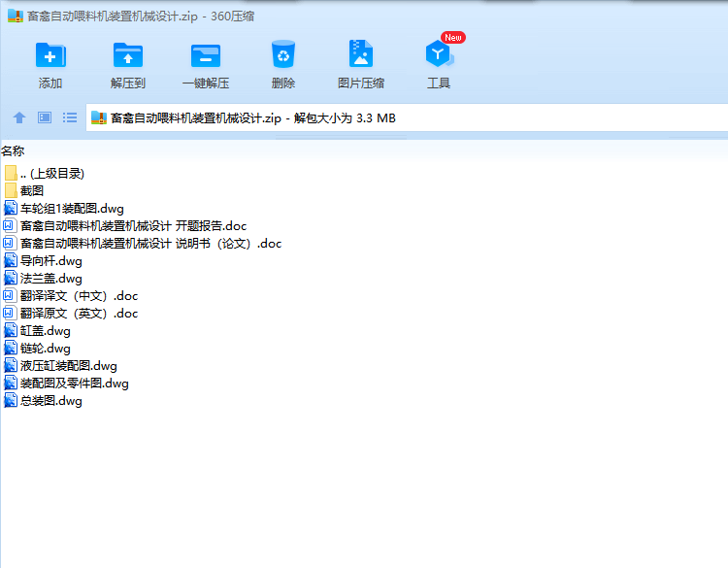
Task: Select the file name 车轮组1装配图.dwg
Action: (72, 209)
